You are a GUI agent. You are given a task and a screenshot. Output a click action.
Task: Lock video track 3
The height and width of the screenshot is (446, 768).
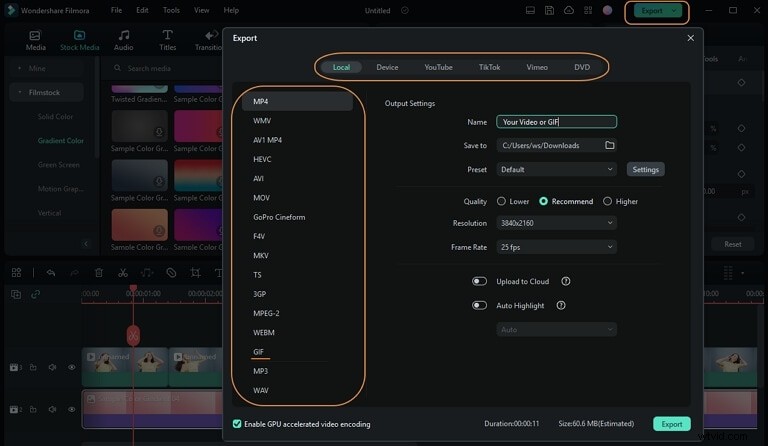33,367
